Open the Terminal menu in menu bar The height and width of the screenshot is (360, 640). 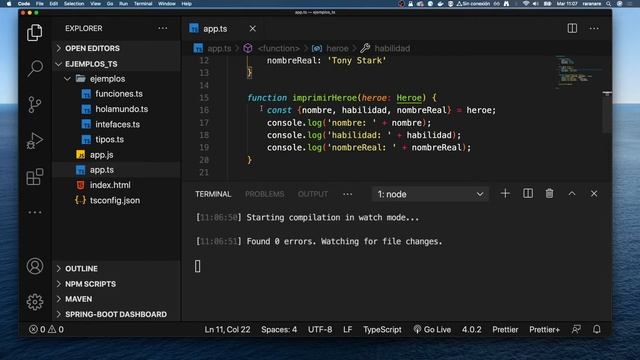tap(143, 4)
